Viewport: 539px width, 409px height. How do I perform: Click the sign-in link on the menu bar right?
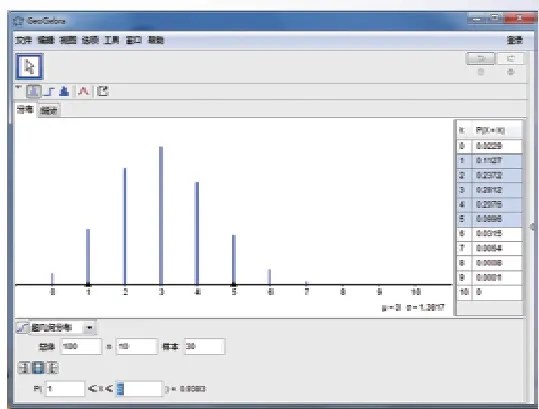click(515, 40)
